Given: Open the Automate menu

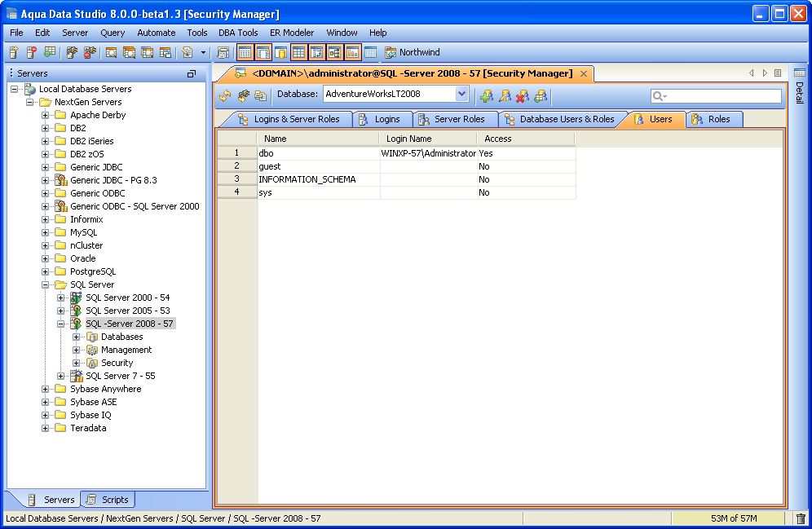Looking at the screenshot, I should 156,33.
